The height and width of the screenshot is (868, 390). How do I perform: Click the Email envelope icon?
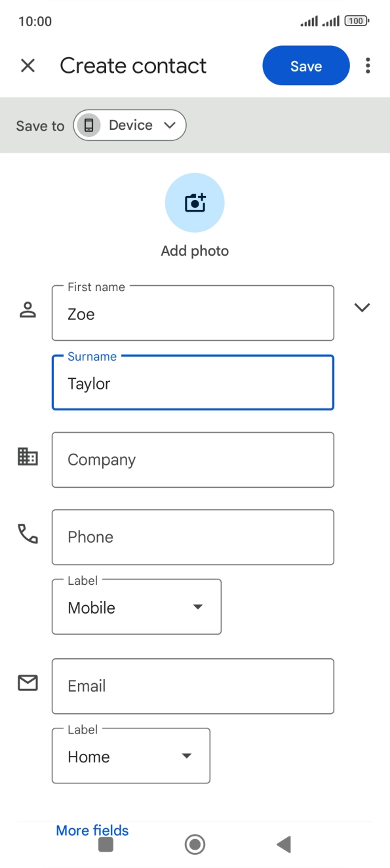click(x=27, y=683)
